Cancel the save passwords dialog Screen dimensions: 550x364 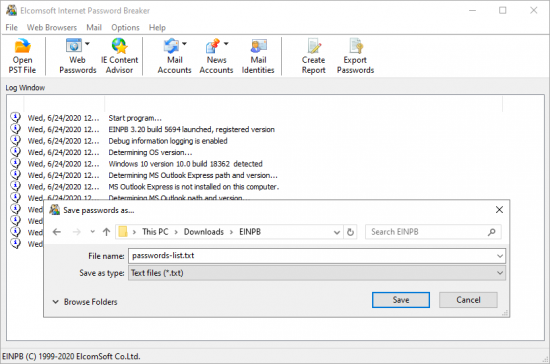(x=468, y=300)
